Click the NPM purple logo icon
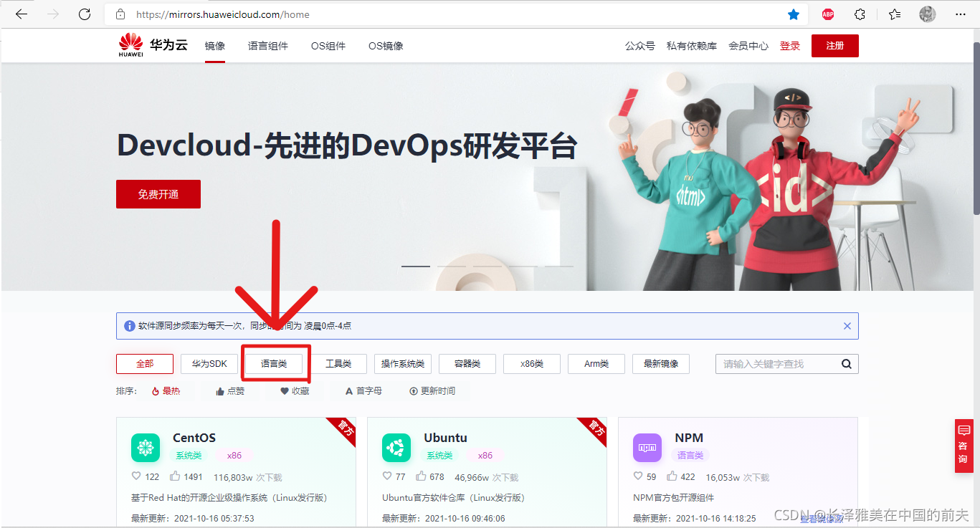The width and height of the screenshot is (980, 528). (x=647, y=448)
